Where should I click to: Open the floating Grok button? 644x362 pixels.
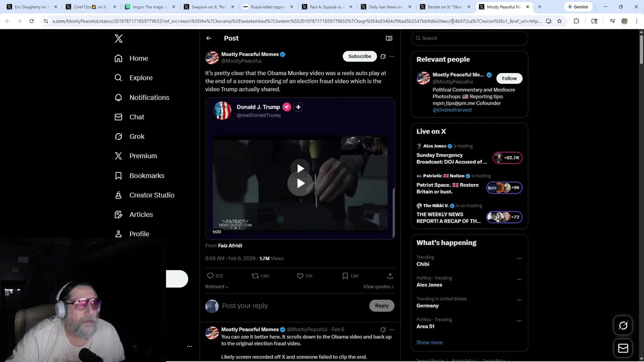click(x=623, y=326)
